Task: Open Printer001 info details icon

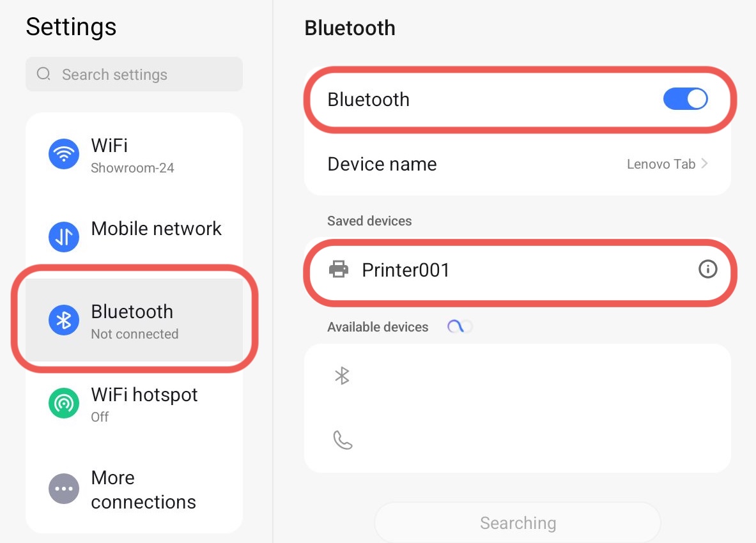Action: pyautogui.click(x=707, y=270)
